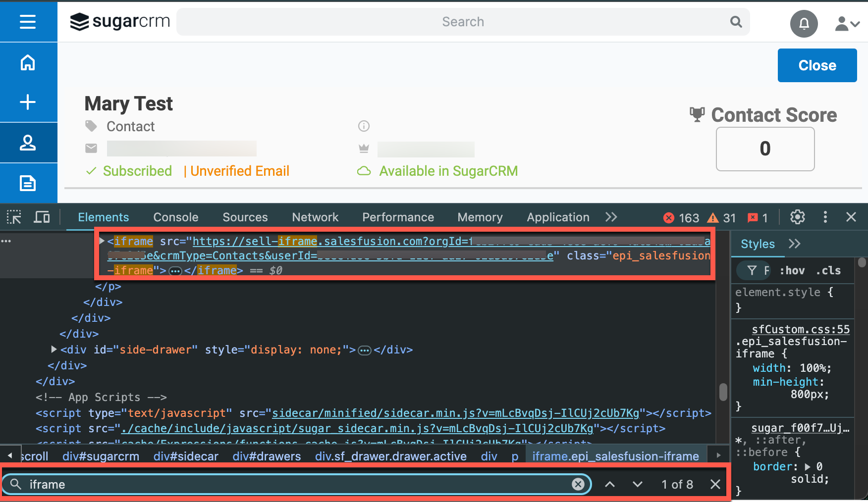The width and height of the screenshot is (868, 502).
Task: Click Available in SugarCRM text
Action: tap(448, 171)
